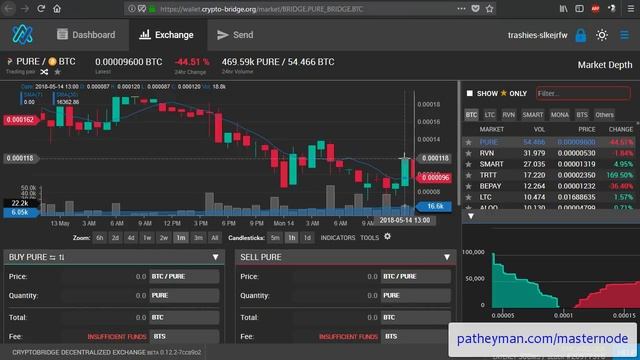This screenshot has width=640, height=360.
Task: Toggle browser sidebar icon
Action: pos(579,9)
